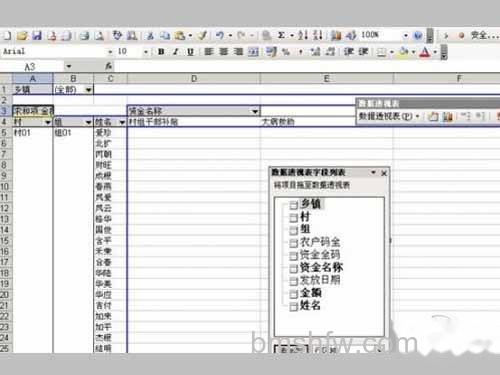
Task: Open a file with the Open folder icon
Action: [22, 35]
